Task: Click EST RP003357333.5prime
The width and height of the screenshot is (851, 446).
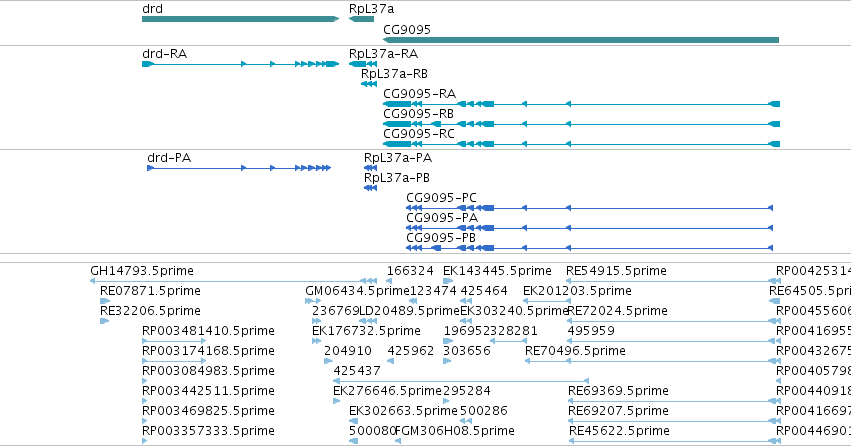Action: [x=208, y=431]
